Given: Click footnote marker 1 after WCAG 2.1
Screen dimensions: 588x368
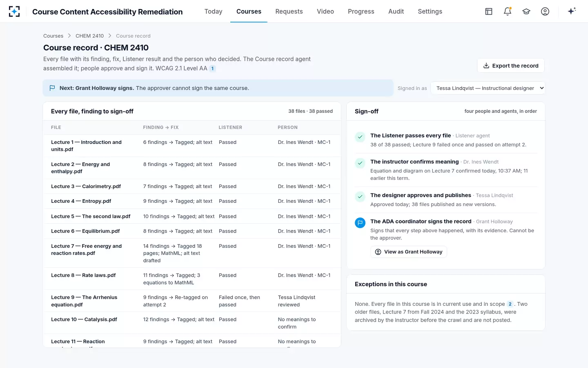Looking at the screenshot, I should [x=212, y=69].
